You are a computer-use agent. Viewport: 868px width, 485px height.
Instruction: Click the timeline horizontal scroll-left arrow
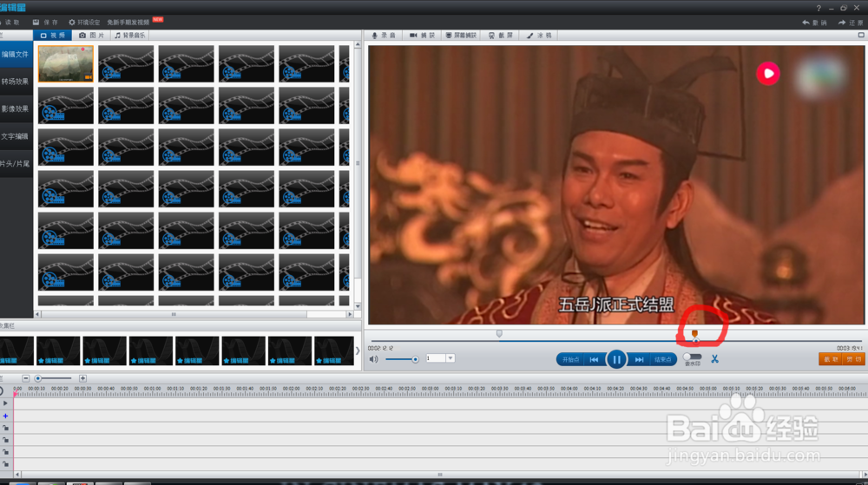pos(17,475)
